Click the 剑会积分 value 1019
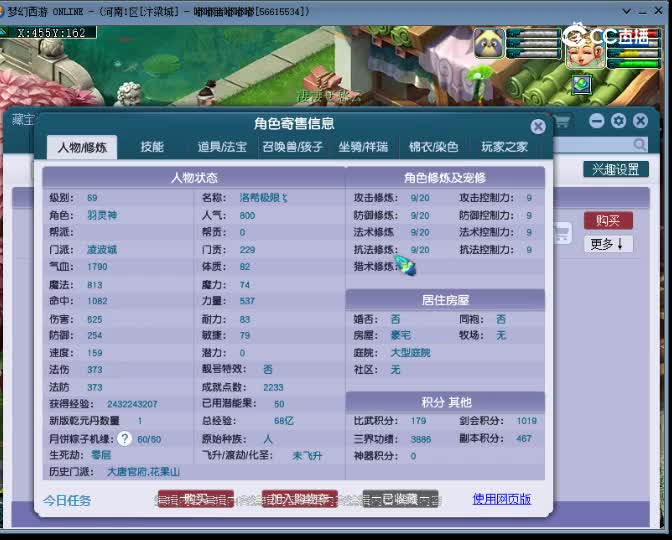The image size is (672, 540). 527,421
